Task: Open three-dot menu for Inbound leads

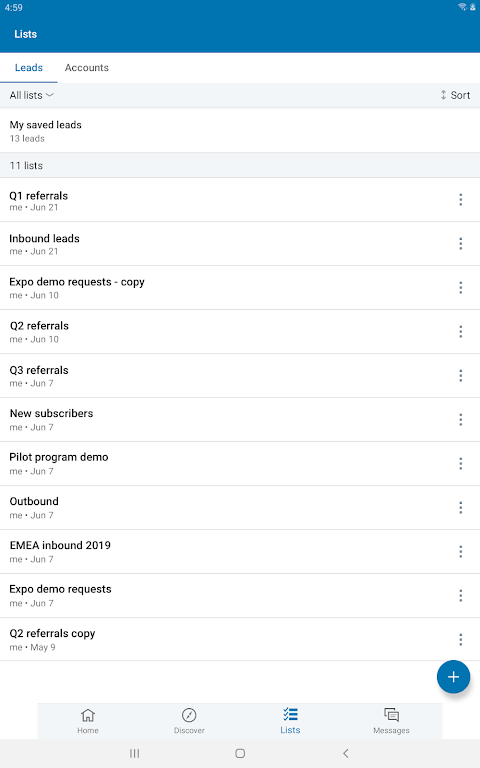Action: click(x=460, y=243)
